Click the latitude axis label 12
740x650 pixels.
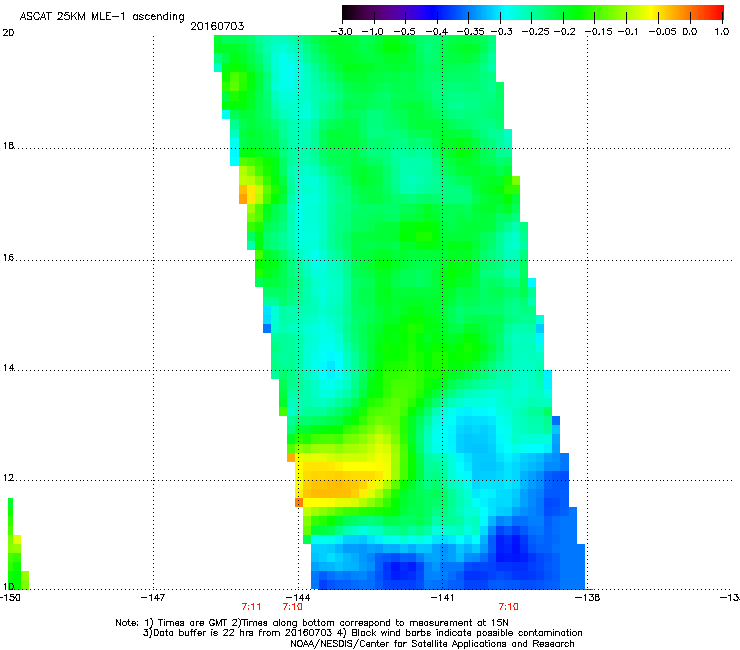[x=8, y=478]
